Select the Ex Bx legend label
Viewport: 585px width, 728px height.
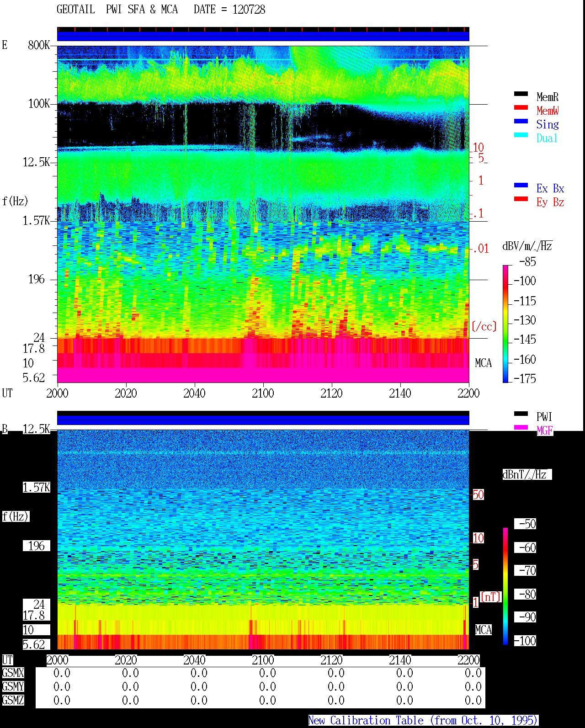pos(550,188)
